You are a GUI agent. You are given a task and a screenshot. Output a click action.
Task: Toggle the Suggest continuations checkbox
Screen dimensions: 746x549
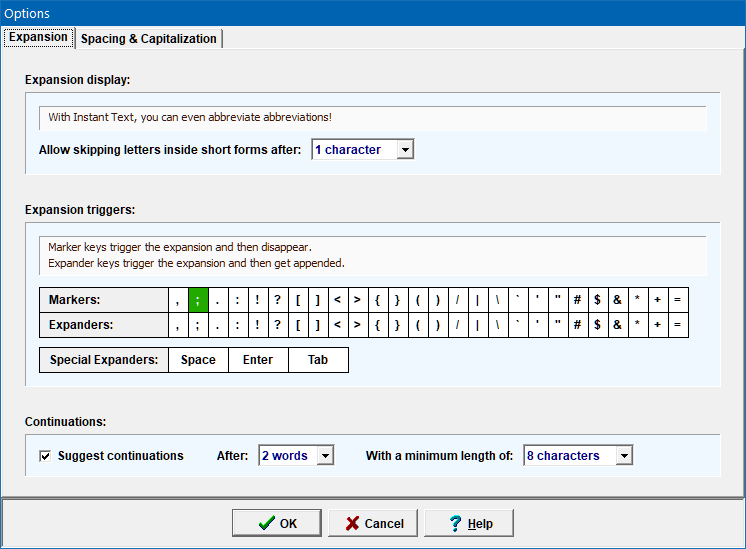coord(45,456)
